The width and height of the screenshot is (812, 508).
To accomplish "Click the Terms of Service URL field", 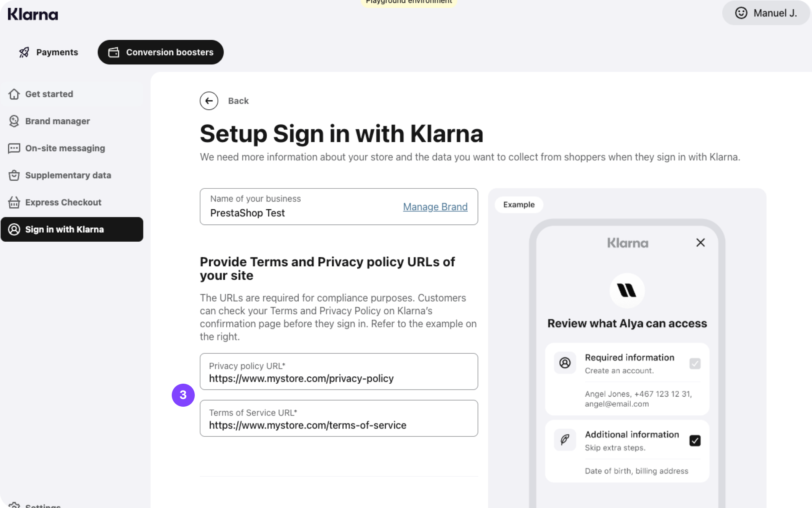I will point(339,419).
